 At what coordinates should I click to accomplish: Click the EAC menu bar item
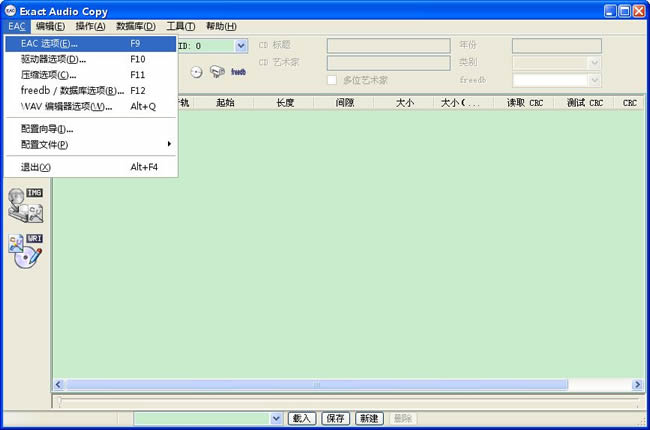tap(17, 27)
